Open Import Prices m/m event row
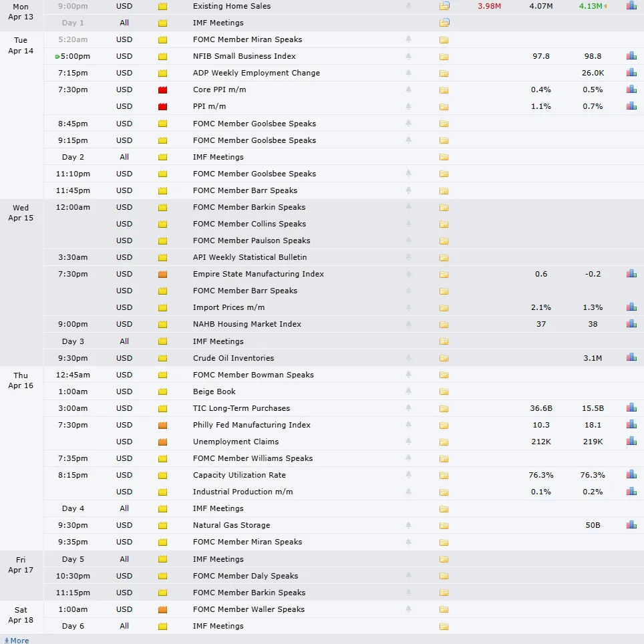The image size is (644, 644). (228, 307)
